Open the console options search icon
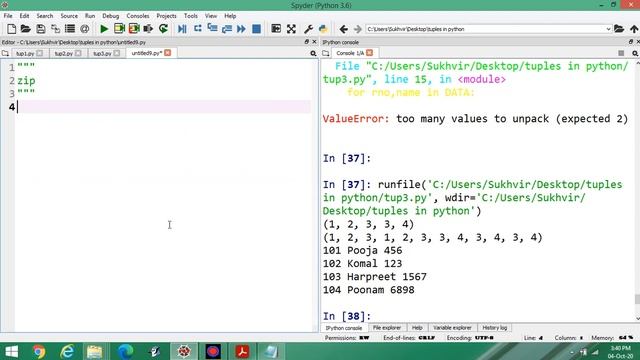 pos(635,53)
